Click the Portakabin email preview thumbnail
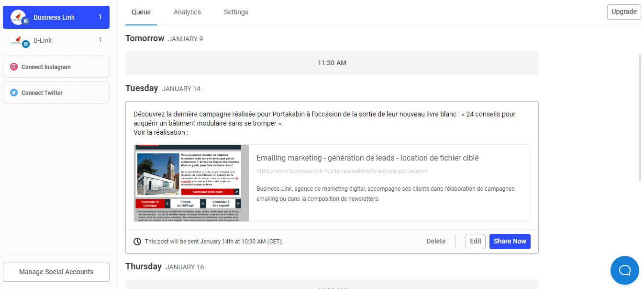The image size is (644, 289). click(x=191, y=183)
